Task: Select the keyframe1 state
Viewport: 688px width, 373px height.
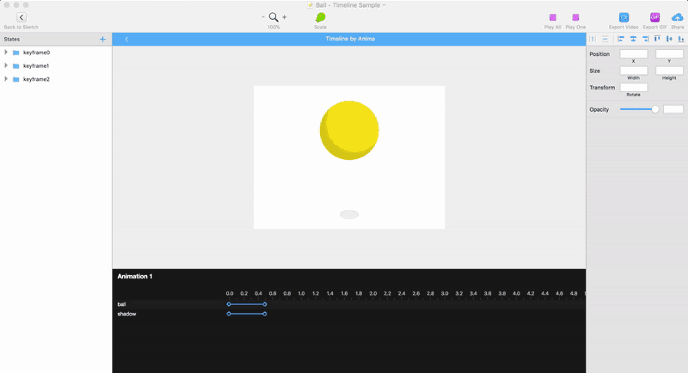Action: tap(36, 66)
